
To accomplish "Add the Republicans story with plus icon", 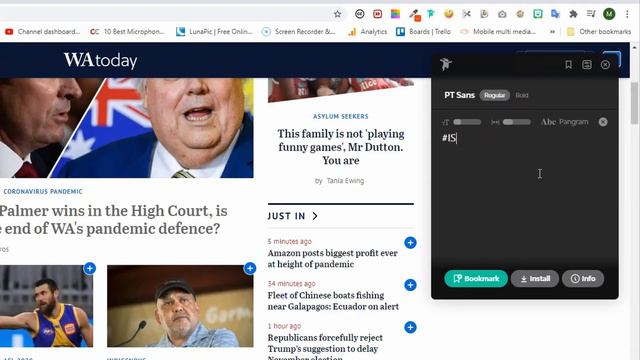I will click(410, 327).
